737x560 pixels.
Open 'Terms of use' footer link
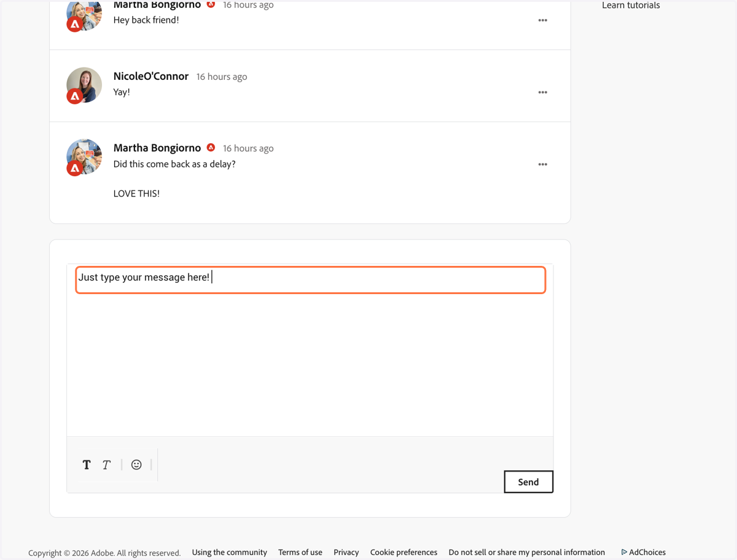[x=300, y=552]
